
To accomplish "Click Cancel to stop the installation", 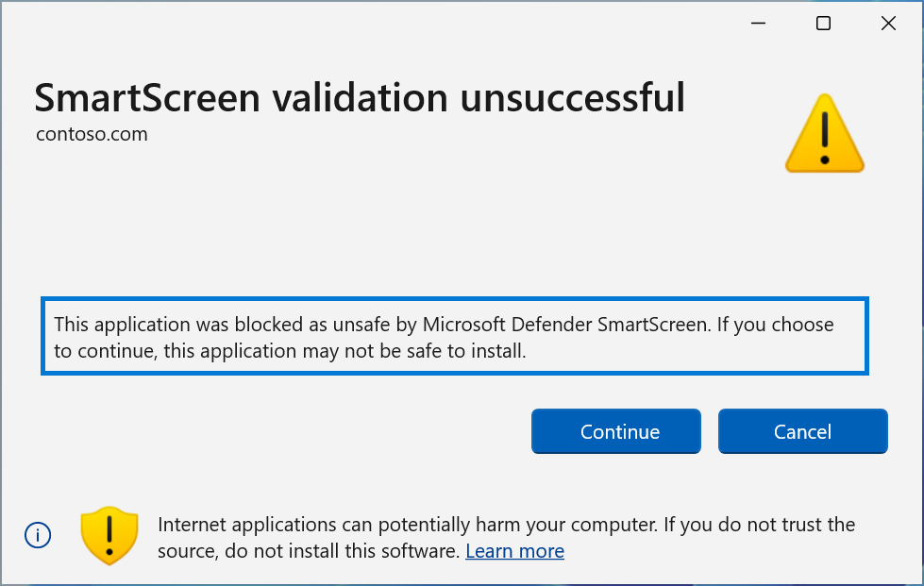I will (x=802, y=431).
